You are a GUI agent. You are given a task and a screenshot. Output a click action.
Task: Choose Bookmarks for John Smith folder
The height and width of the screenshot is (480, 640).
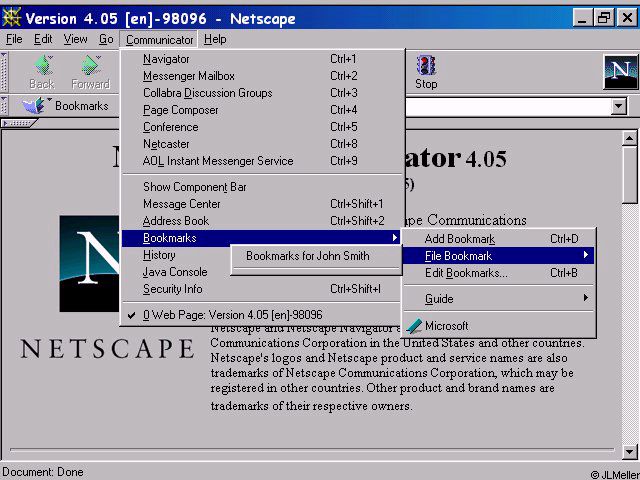tap(308, 256)
